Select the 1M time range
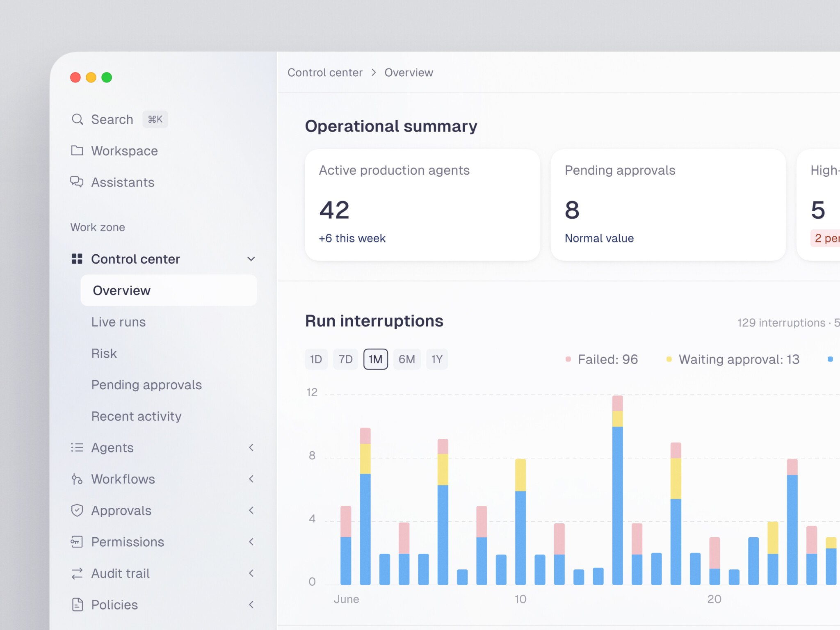 pos(375,359)
